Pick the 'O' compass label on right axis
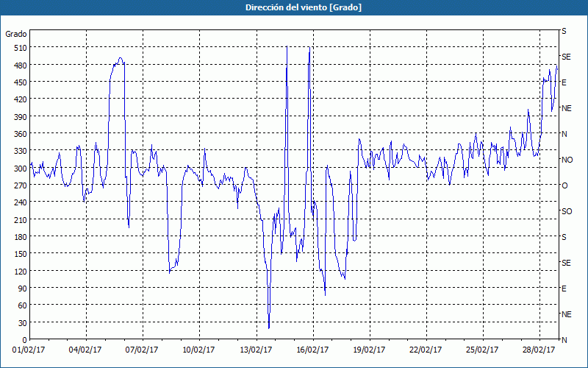Screen dimensions: 588x368 [564, 185]
